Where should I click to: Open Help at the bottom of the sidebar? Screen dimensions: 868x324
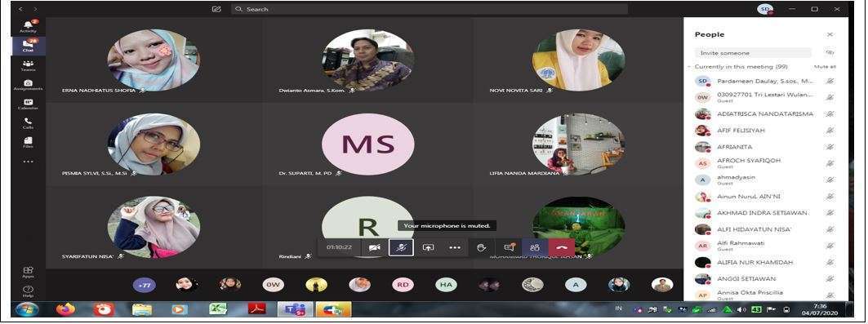tap(28, 291)
